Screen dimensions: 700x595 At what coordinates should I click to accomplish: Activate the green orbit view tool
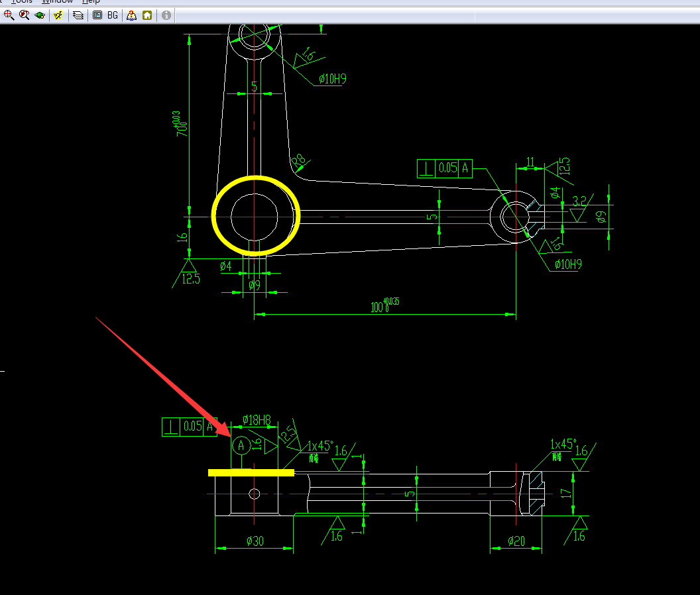(40, 15)
